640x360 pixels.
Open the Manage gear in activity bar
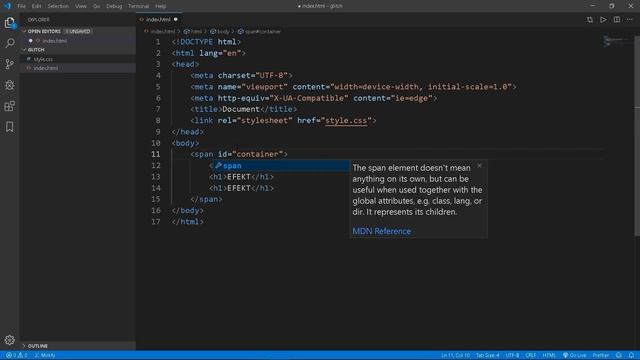point(9,340)
